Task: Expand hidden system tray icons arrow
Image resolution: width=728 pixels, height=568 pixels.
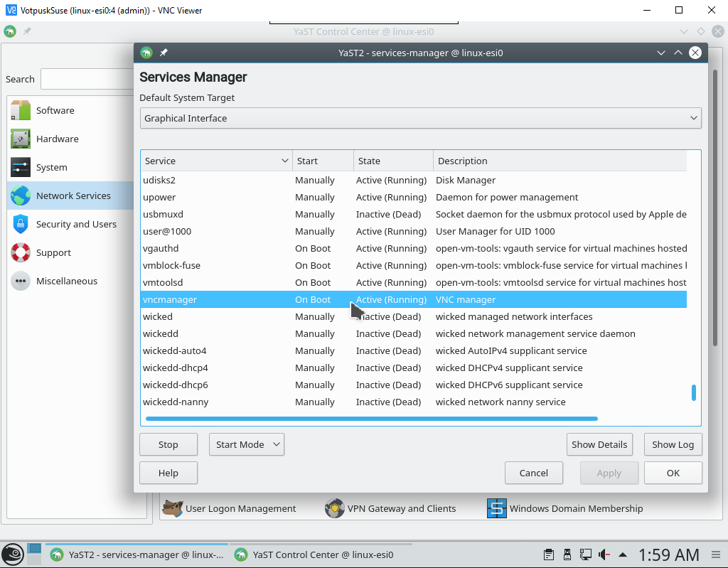Action: pos(623,554)
